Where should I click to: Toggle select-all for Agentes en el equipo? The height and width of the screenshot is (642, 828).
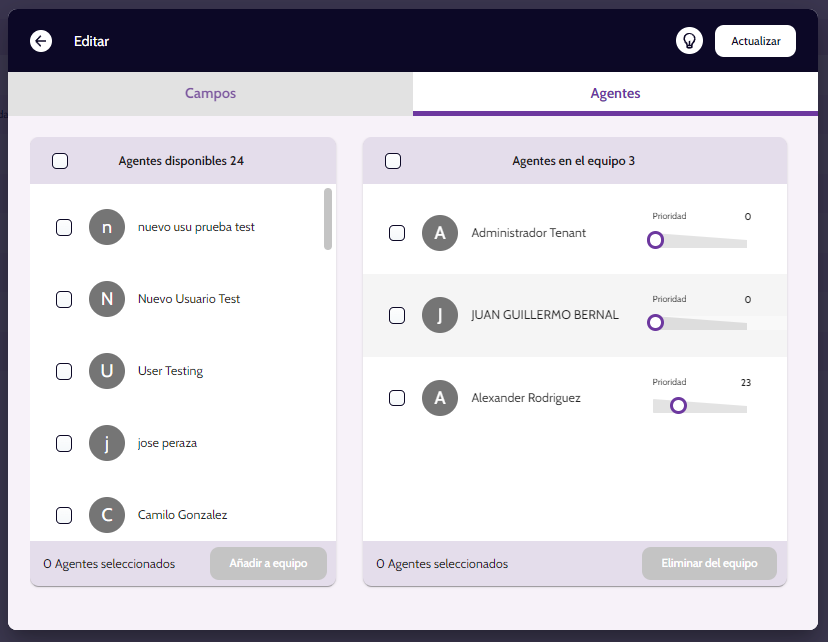[x=393, y=161]
